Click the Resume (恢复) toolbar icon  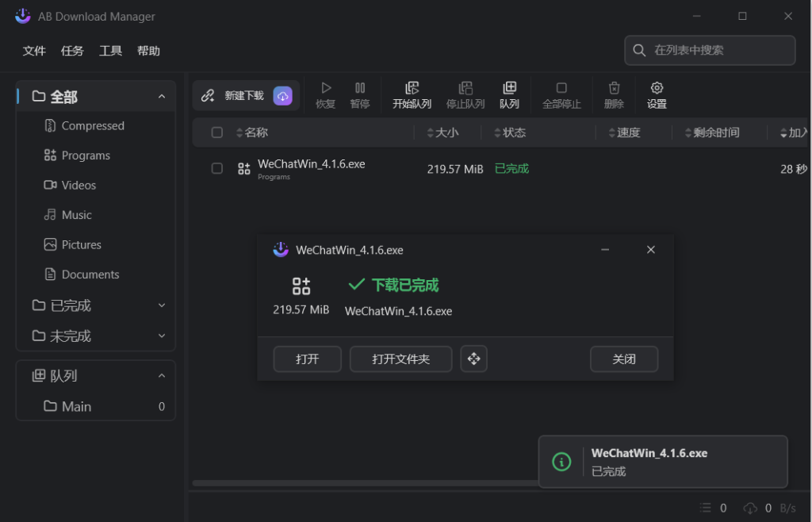pos(326,89)
